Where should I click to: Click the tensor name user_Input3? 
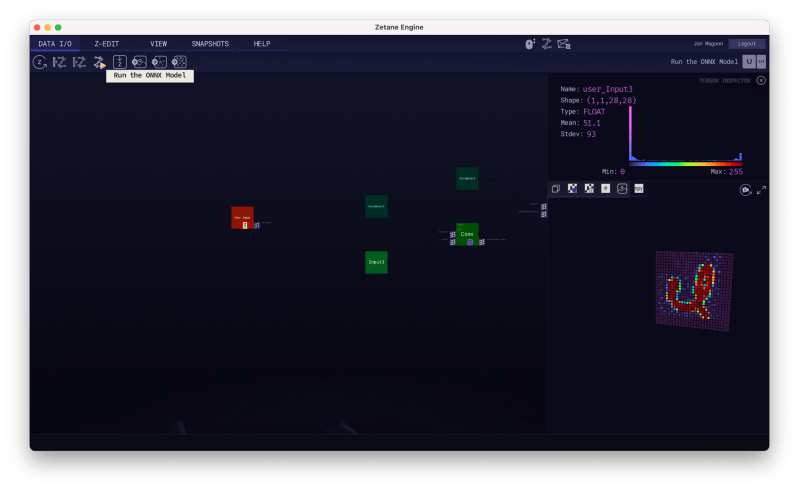tap(607, 89)
